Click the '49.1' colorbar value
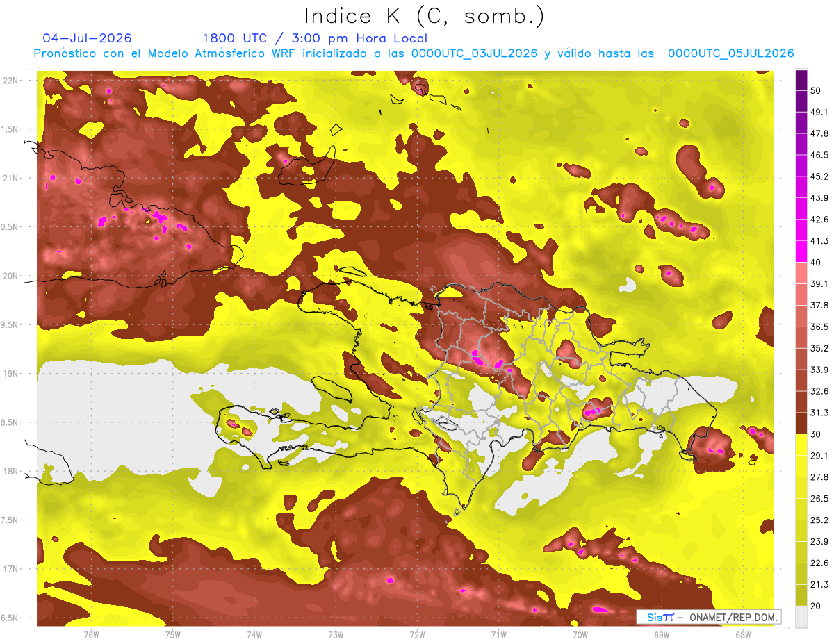Viewport: 834px width, 644px height. (820, 112)
